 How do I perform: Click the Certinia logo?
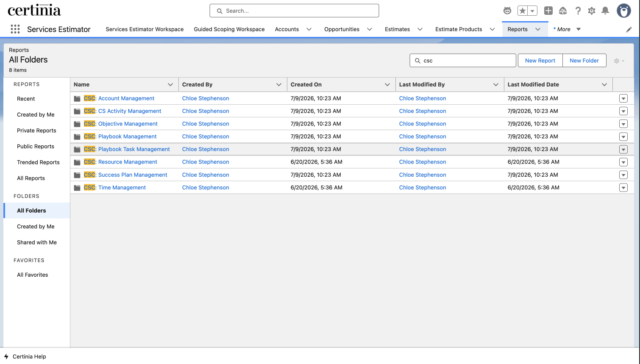tap(34, 10)
